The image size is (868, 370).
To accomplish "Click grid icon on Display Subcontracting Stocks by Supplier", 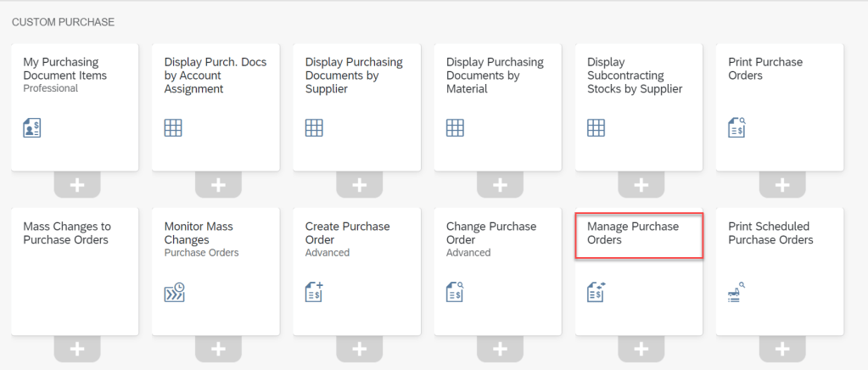I will click(596, 128).
